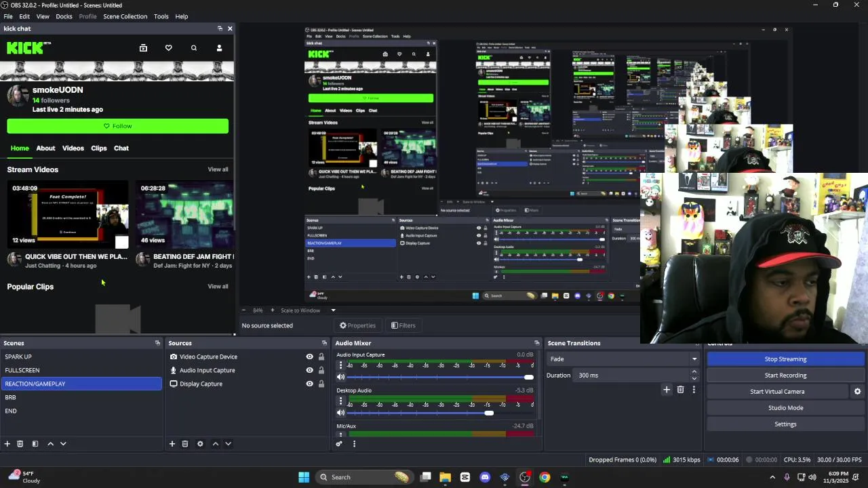Open QUICK VIBE OUT stream video thumbnail
868x488 pixels.
click(68, 216)
